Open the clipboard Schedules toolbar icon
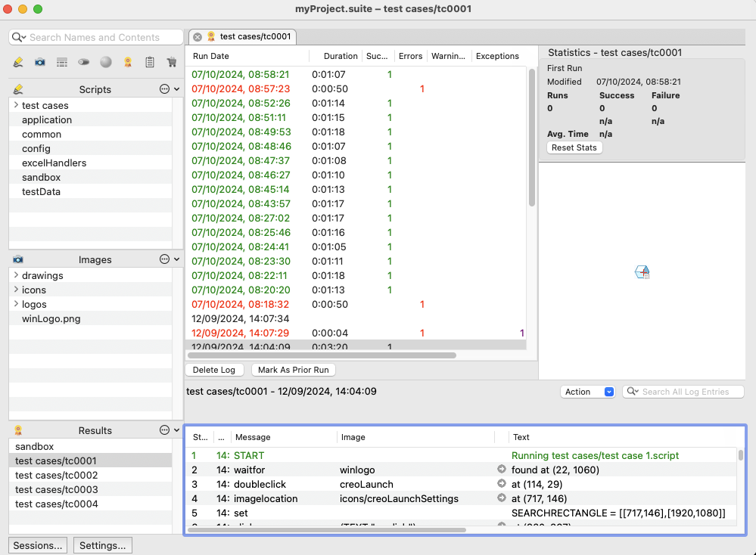 coord(150,62)
